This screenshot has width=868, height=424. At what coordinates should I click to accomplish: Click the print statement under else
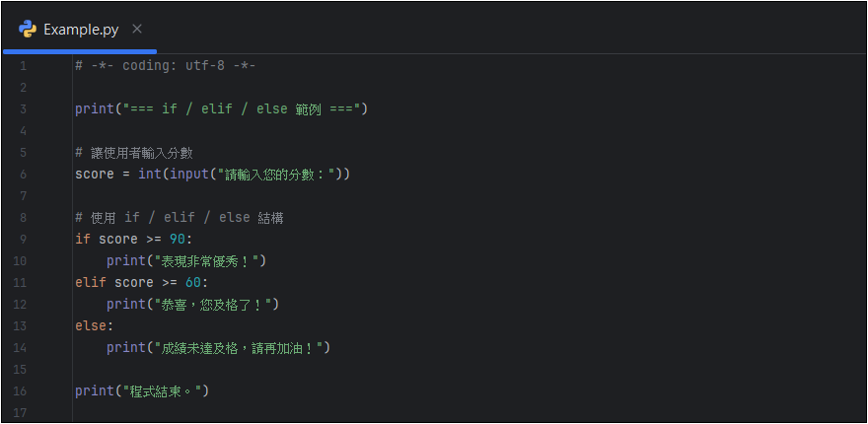(x=218, y=348)
